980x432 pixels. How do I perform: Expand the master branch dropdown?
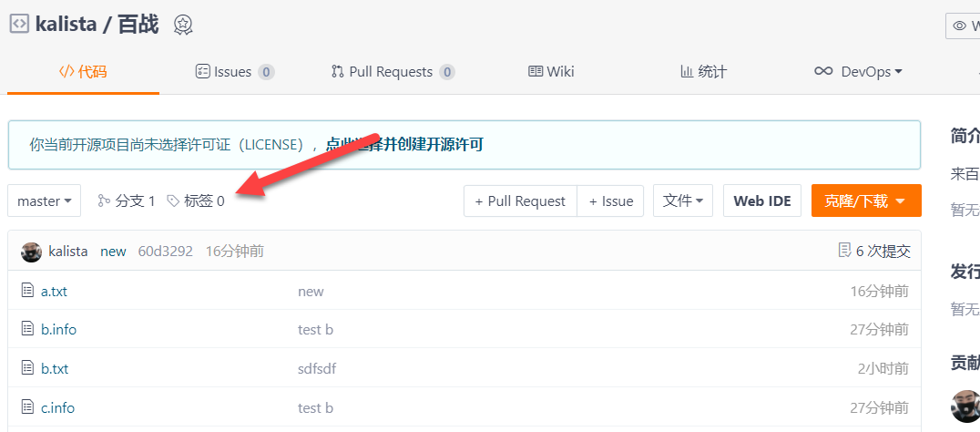pyautogui.click(x=44, y=201)
